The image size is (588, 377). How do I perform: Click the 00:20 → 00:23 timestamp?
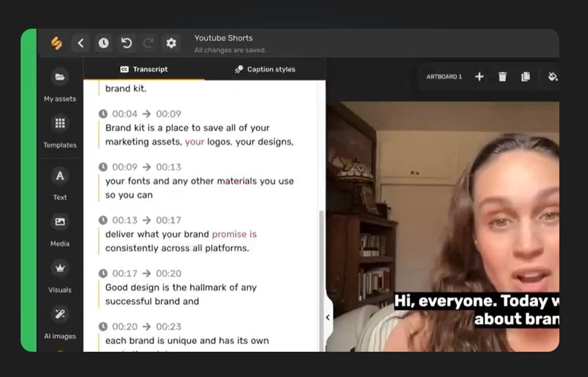(x=141, y=327)
